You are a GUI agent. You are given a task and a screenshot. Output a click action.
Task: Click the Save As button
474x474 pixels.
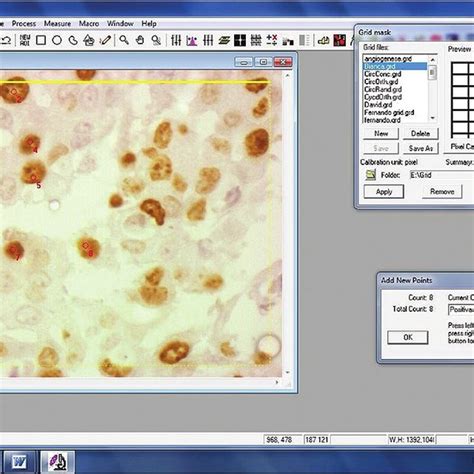point(420,148)
